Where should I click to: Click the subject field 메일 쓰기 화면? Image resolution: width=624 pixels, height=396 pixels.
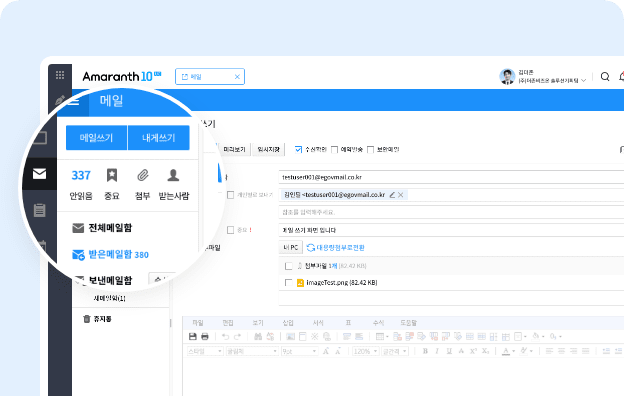(451, 230)
